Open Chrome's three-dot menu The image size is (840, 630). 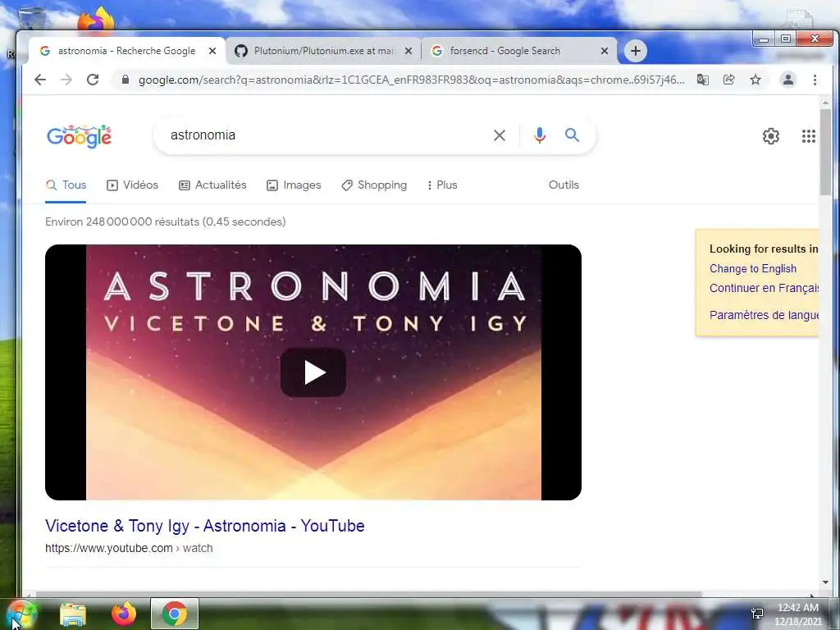(x=815, y=80)
